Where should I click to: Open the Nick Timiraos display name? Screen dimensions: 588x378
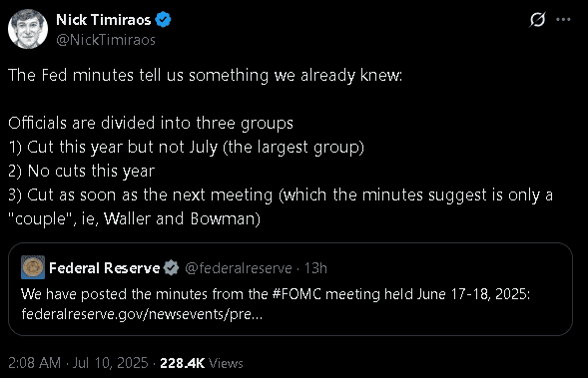104,20
